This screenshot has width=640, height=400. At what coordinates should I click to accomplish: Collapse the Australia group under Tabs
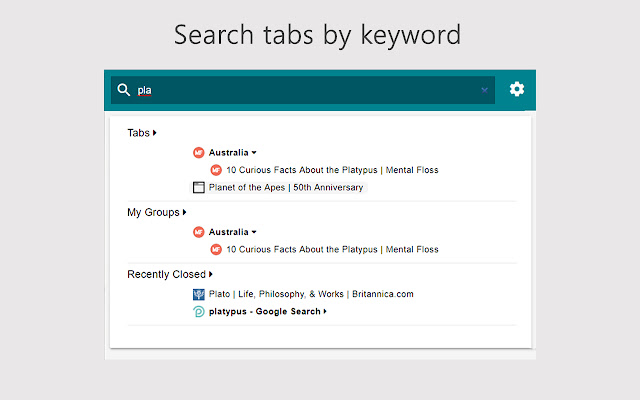pos(254,153)
